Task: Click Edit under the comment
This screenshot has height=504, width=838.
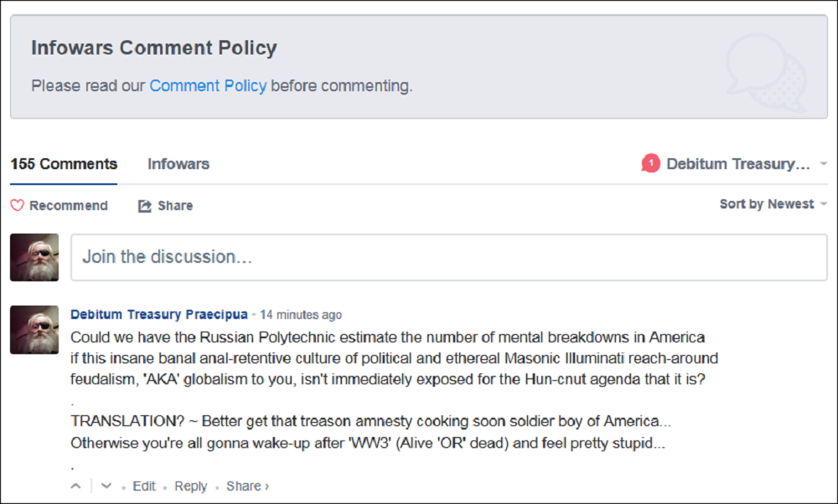Action: 144,486
